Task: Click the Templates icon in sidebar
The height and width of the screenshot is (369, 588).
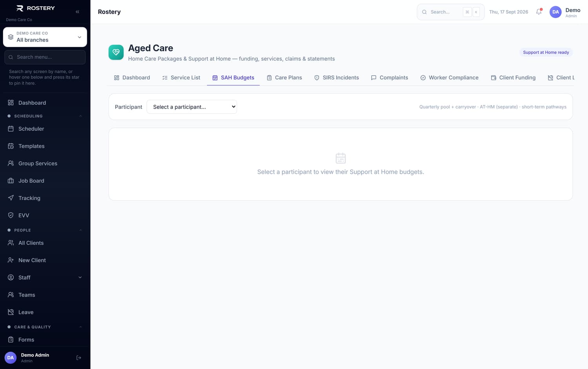Action: [x=11, y=146]
